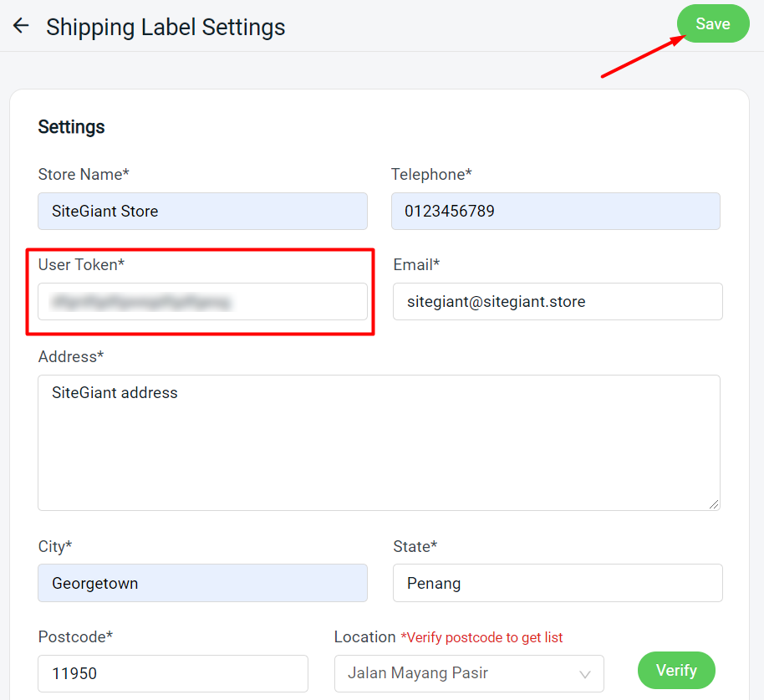The height and width of the screenshot is (700, 764).
Task: Open the Location dropdown list
Action: 469,673
